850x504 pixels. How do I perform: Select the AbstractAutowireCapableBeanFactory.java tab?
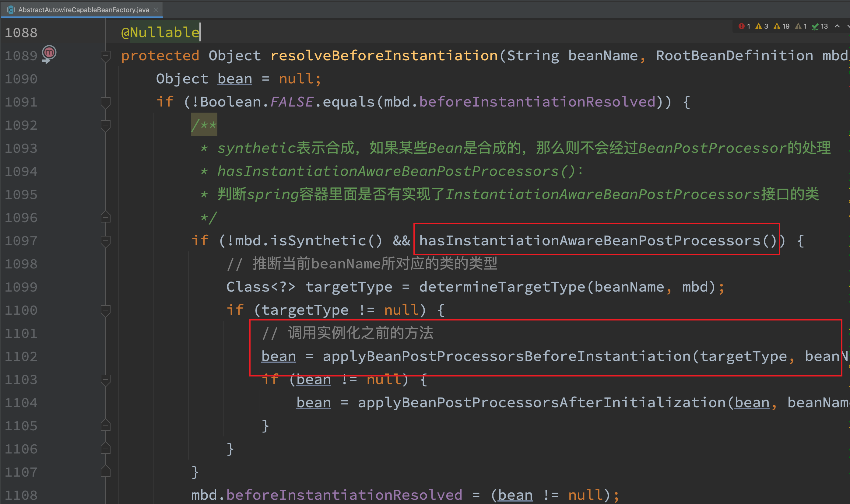[x=82, y=9]
